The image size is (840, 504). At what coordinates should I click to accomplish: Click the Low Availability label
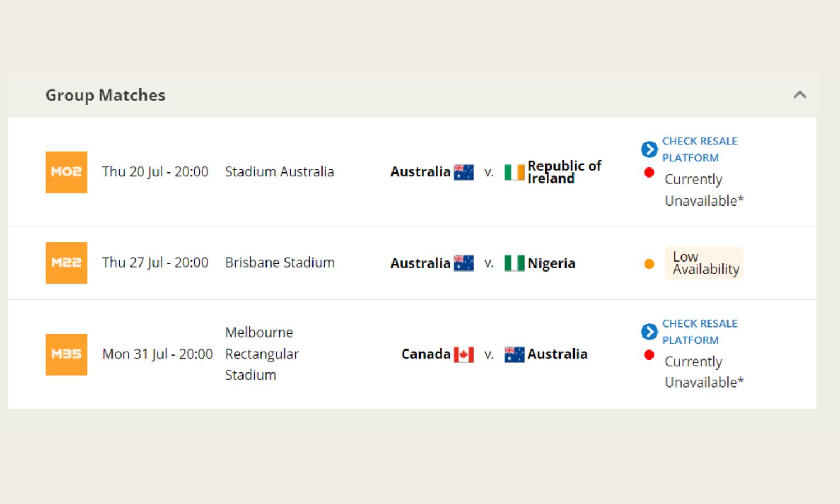[x=704, y=263]
